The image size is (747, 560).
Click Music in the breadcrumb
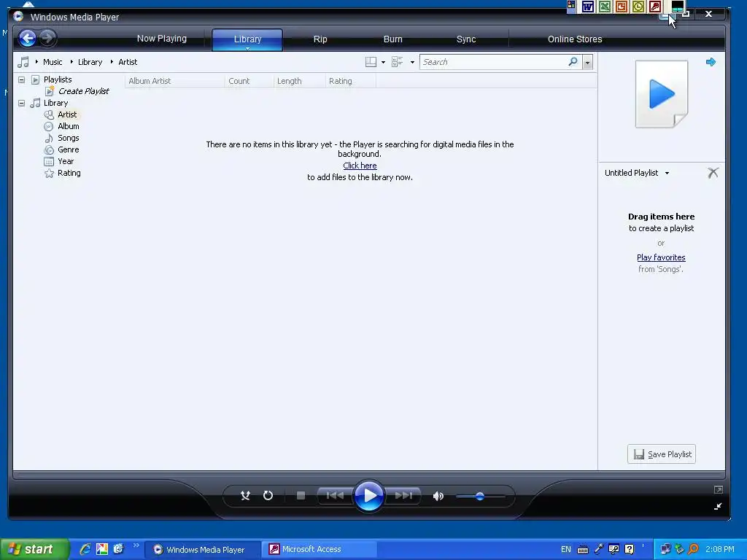click(x=53, y=62)
